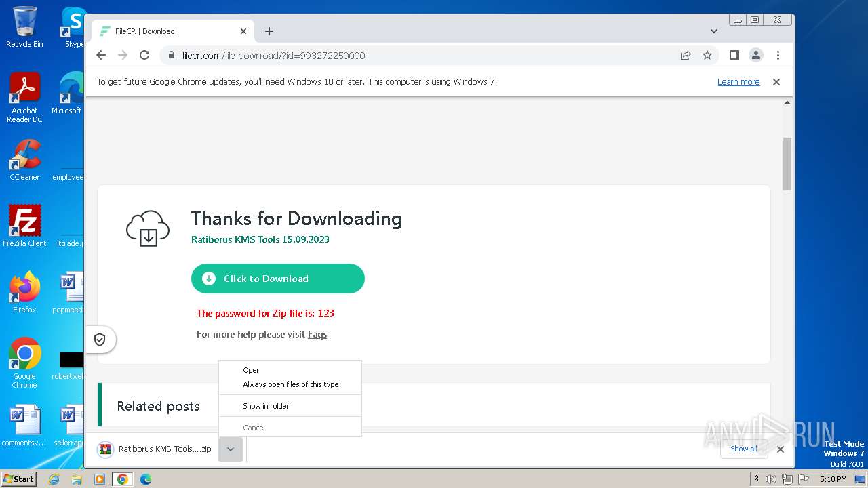
Task: Show hidden system tray icons
Action: 756,479
